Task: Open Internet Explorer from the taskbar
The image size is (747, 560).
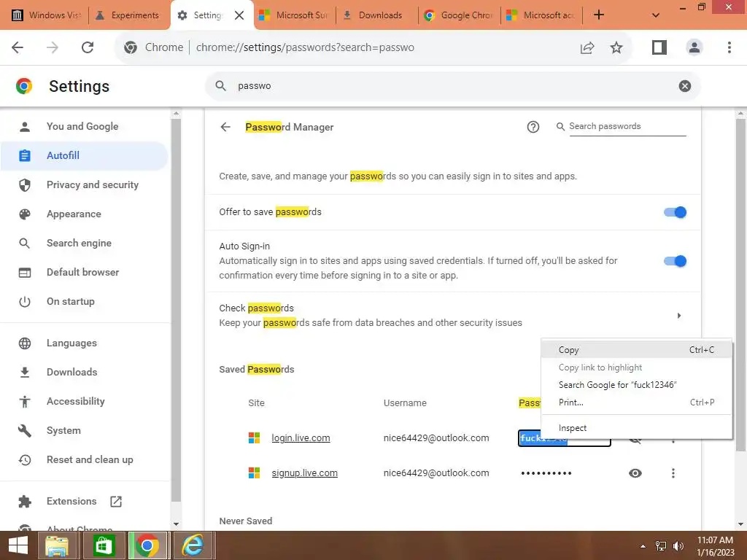Action: pyautogui.click(x=193, y=545)
